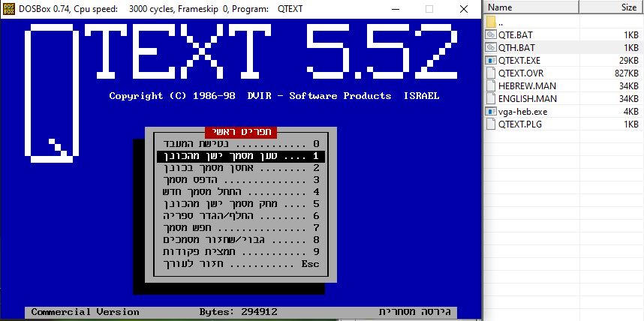The height and width of the screenshot is (321, 644).
Task: Close the DOSBox window
Action: tap(464, 9)
